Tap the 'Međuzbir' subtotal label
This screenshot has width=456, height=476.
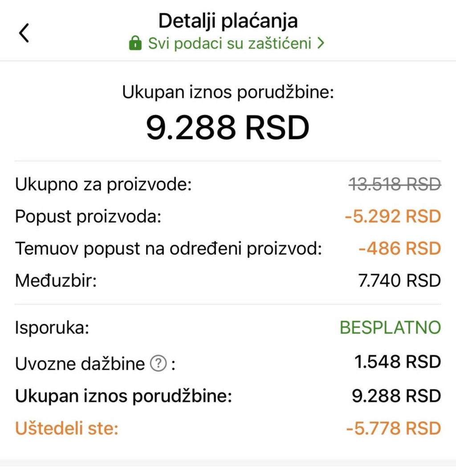[x=56, y=280]
